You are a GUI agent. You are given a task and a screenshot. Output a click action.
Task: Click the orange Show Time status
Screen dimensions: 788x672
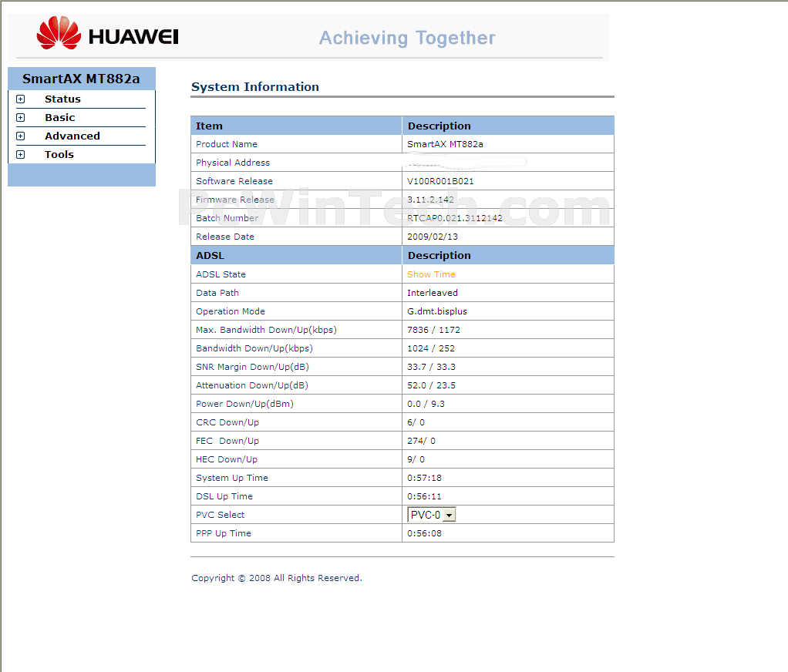[431, 274]
